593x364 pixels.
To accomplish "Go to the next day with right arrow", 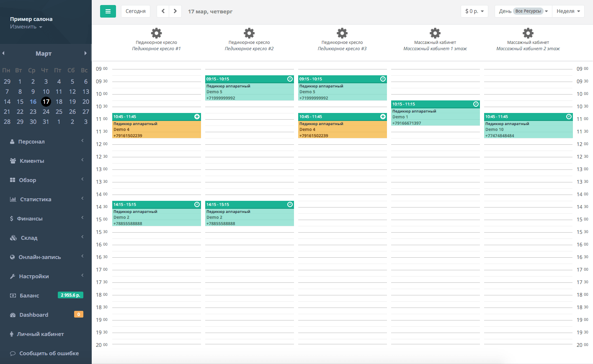I will pyautogui.click(x=175, y=11).
